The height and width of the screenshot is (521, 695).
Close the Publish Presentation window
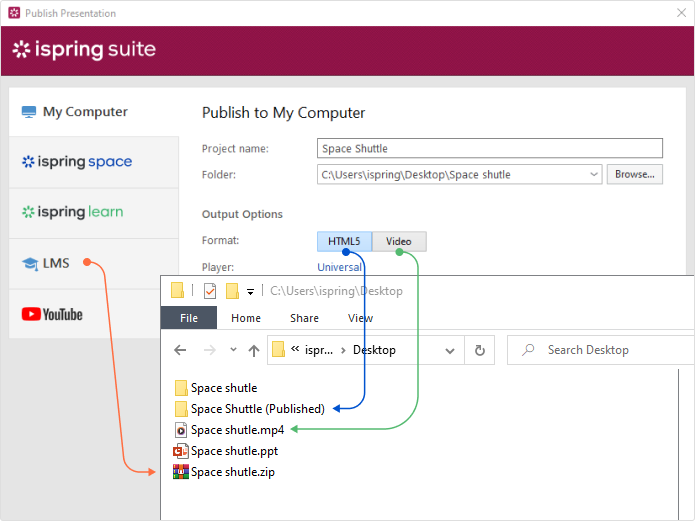pyautogui.click(x=682, y=13)
